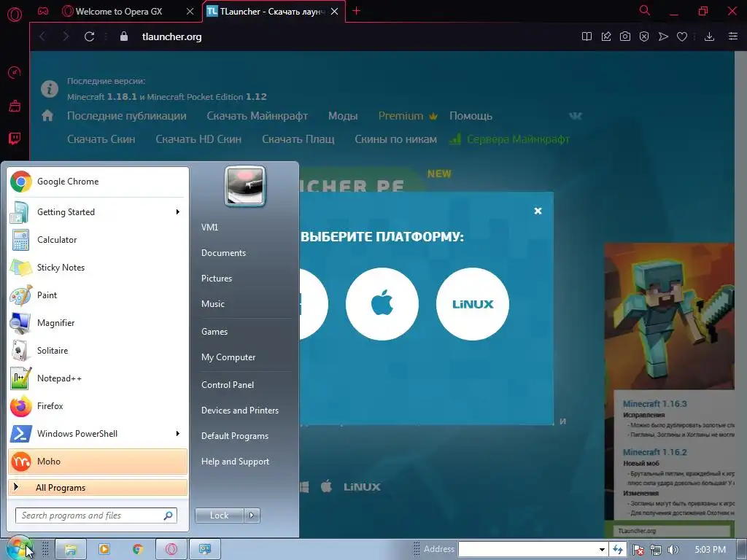
Task: Launch Paint from the Start menu
Action: pyautogui.click(x=98, y=295)
